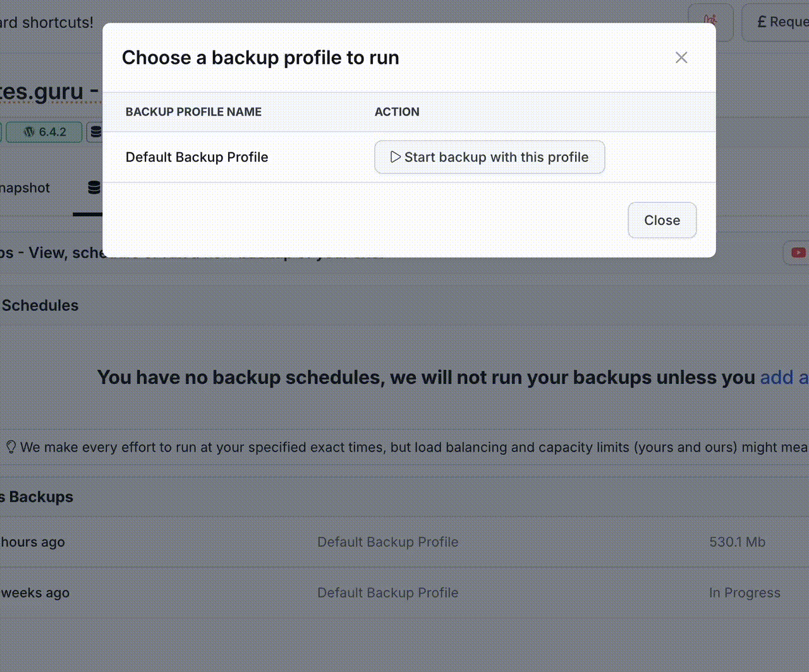Click the play icon inside the backup button
The image size is (809, 672).
pos(396,157)
